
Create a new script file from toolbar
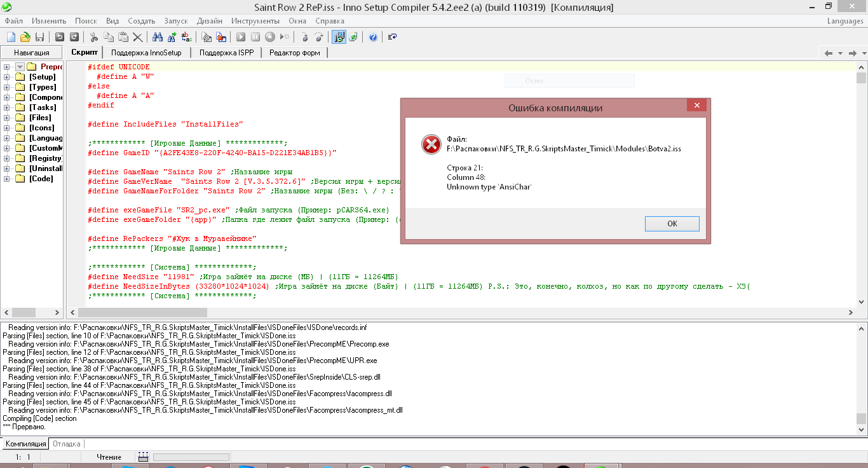coord(11,37)
